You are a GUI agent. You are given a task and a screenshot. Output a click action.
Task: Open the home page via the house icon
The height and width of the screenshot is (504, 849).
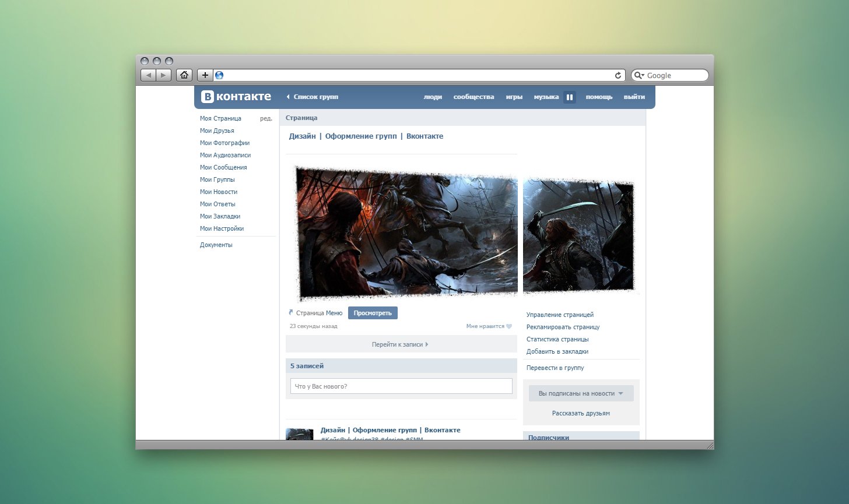[184, 75]
